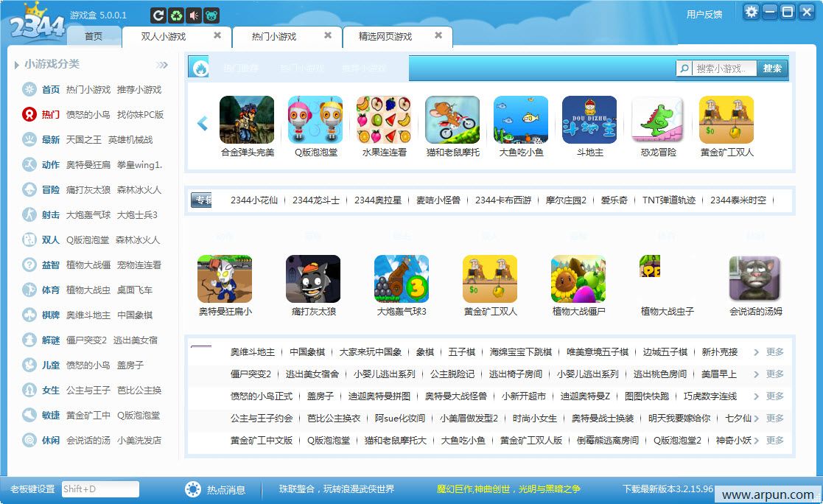Select 热门 category in the sidebar
823x504 pixels.
coord(50,114)
